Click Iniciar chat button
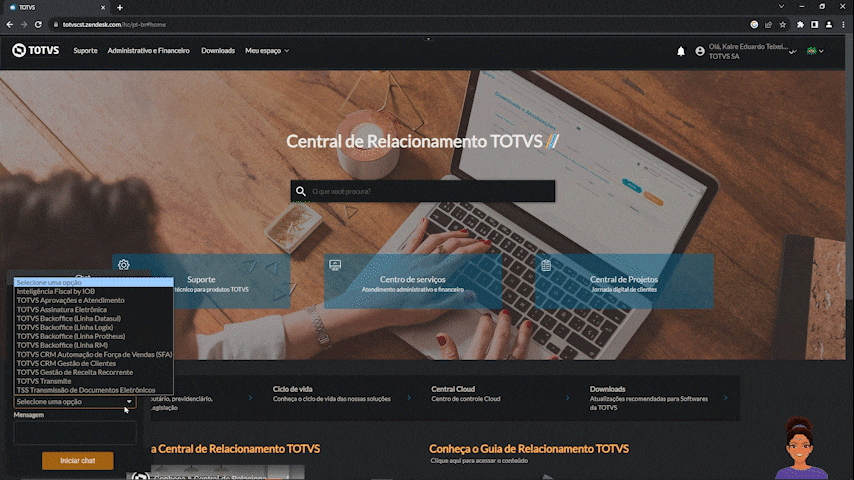Image resolution: width=854 pixels, height=480 pixels. [x=78, y=460]
